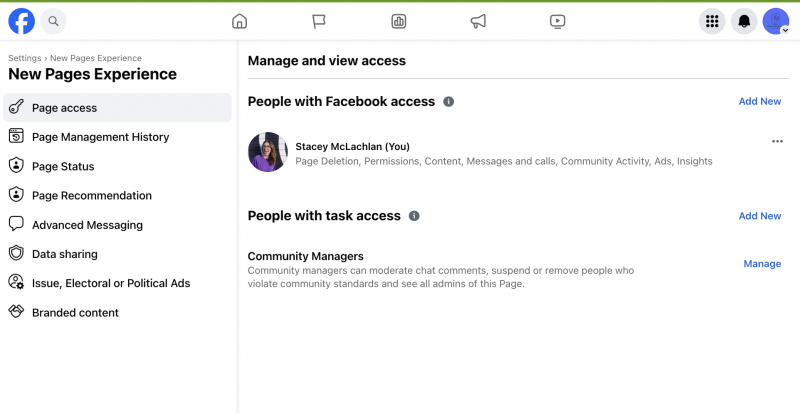Open Pages via the flag icon
800x413 pixels.
click(319, 21)
